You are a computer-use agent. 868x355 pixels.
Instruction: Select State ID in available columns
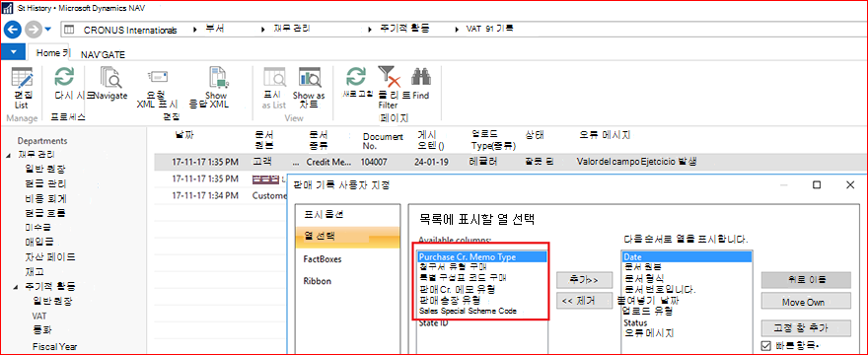(x=433, y=322)
